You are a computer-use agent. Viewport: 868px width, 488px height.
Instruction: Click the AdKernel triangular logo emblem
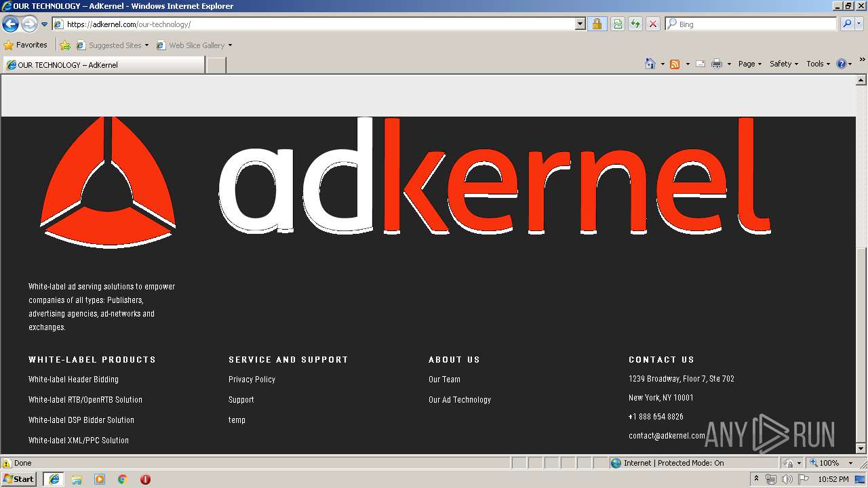[x=108, y=182]
